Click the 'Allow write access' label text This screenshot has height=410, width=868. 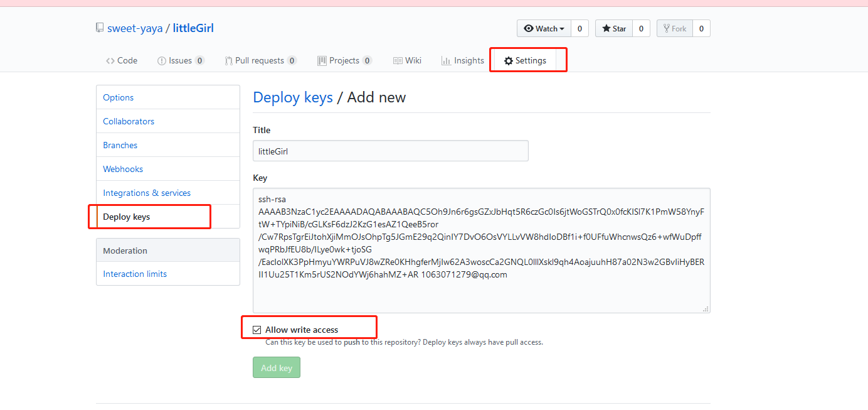[302, 330]
